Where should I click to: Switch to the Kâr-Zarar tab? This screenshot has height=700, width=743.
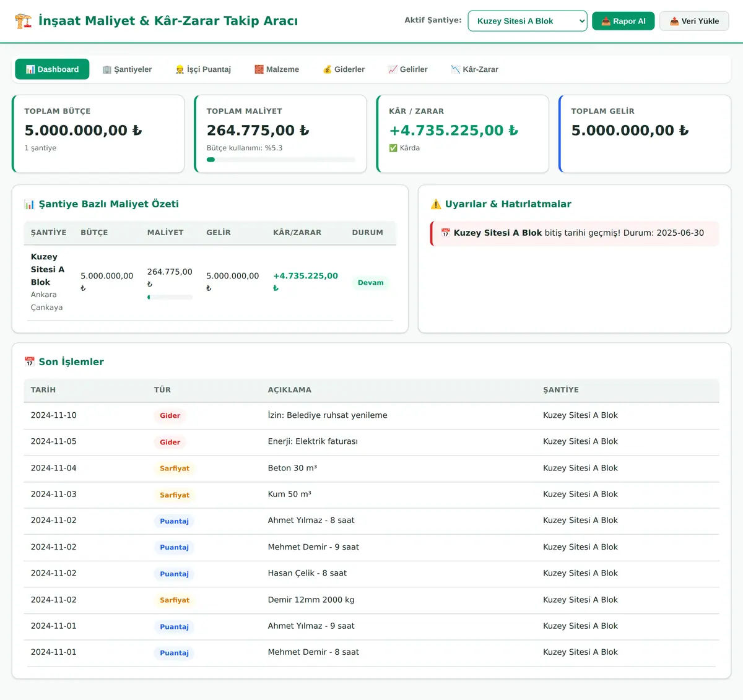coord(475,69)
